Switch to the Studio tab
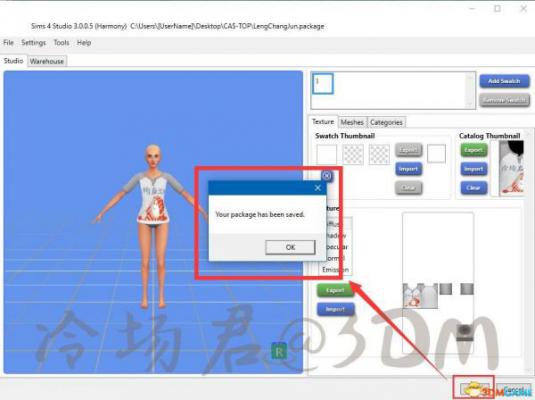 click(13, 61)
